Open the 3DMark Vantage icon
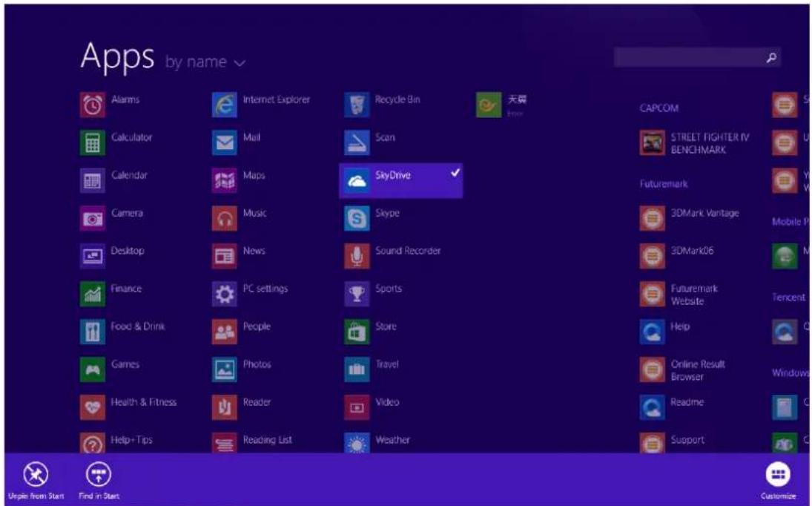This screenshot has width=812, height=506. 652,219
